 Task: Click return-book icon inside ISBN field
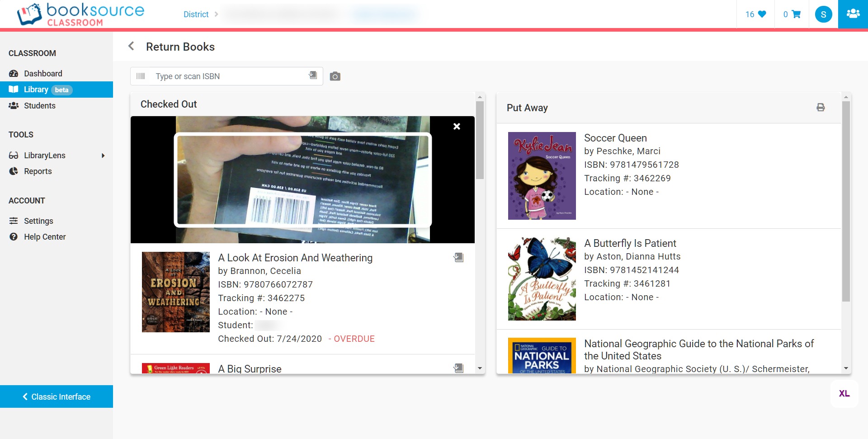tap(313, 75)
